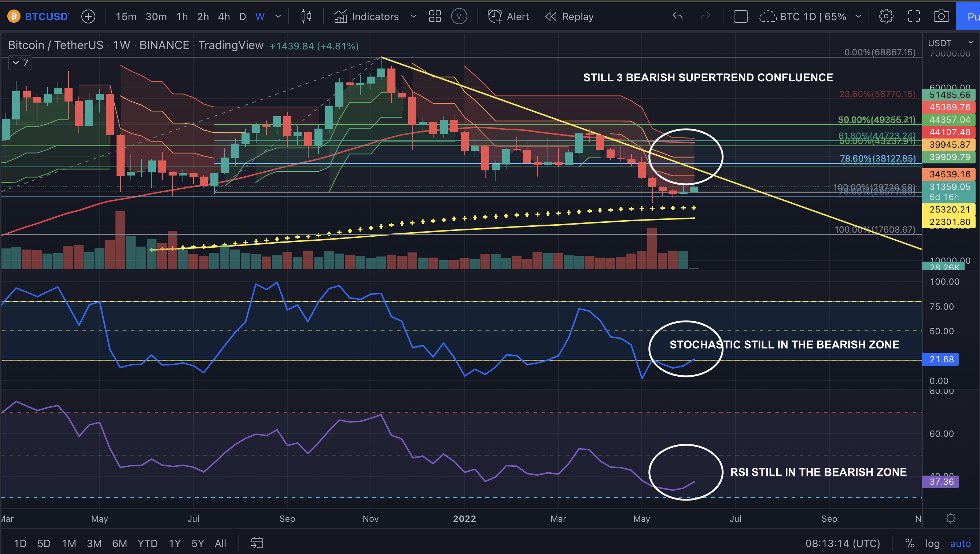
Task: Toggle log scale mode
Action: [x=932, y=543]
